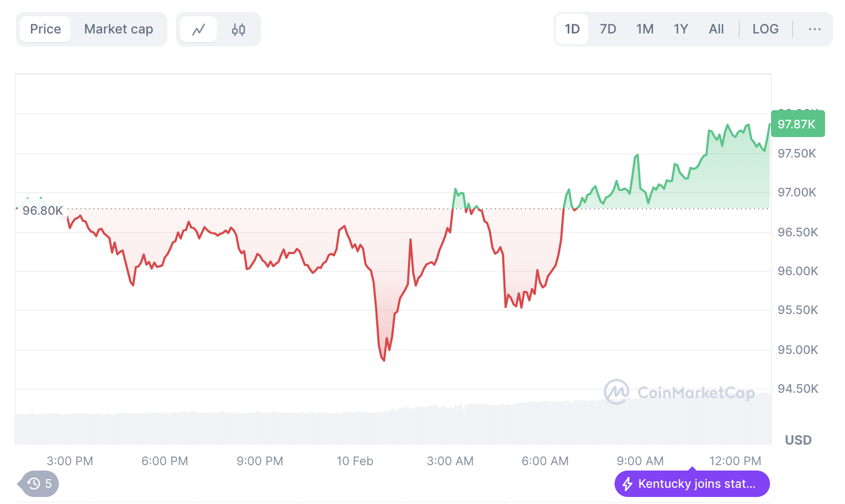Click the USD currency label

(x=798, y=440)
